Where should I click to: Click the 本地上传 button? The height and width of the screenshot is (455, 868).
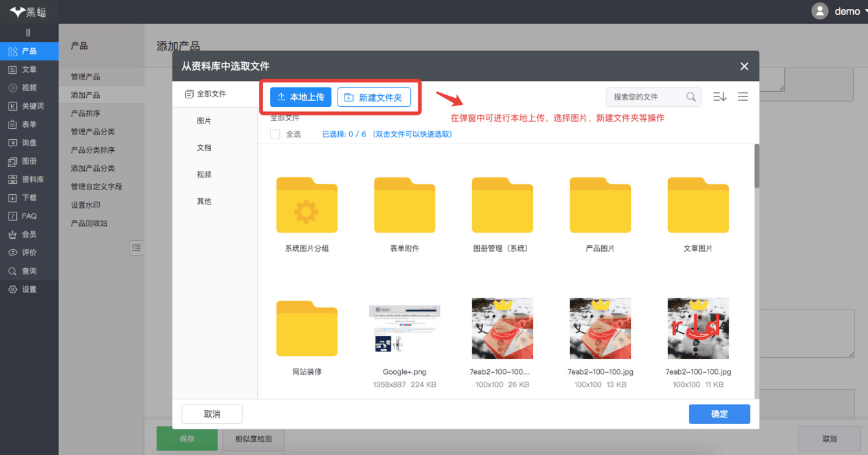301,97
